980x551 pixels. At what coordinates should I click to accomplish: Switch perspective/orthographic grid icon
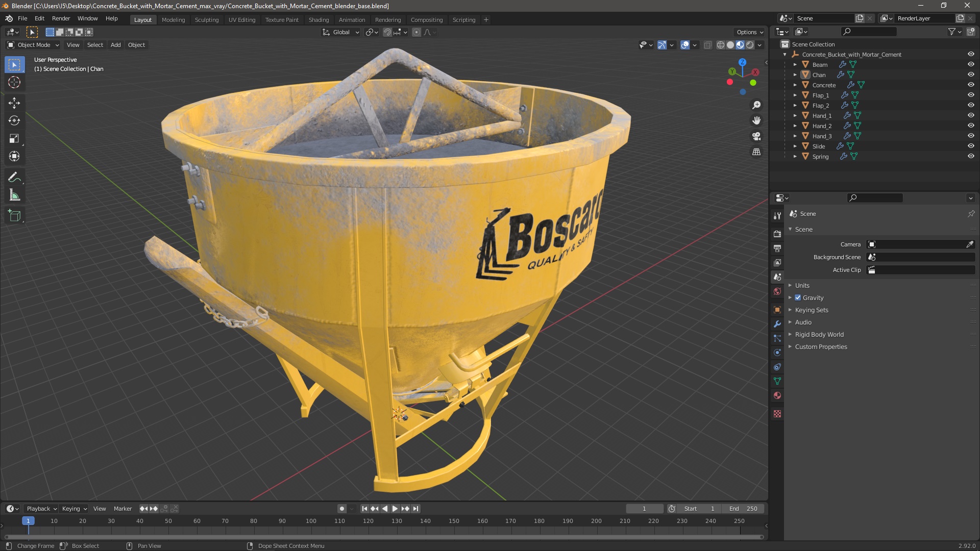[x=756, y=152]
